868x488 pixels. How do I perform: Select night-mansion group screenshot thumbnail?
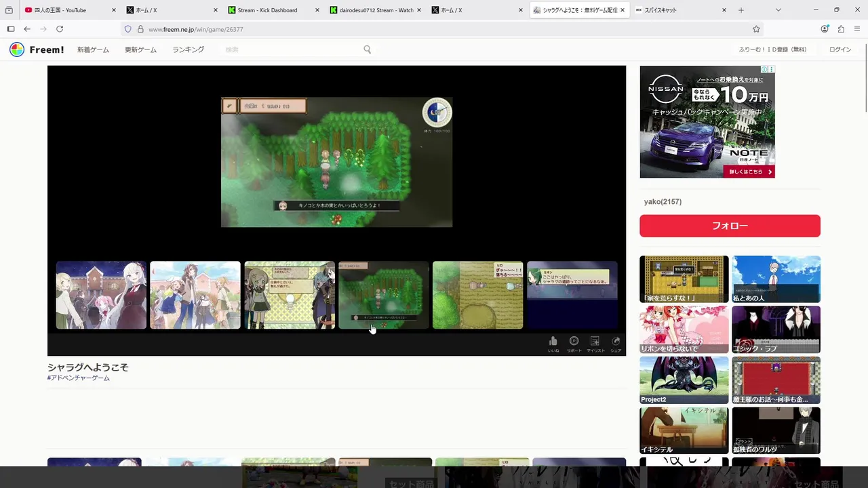click(101, 295)
